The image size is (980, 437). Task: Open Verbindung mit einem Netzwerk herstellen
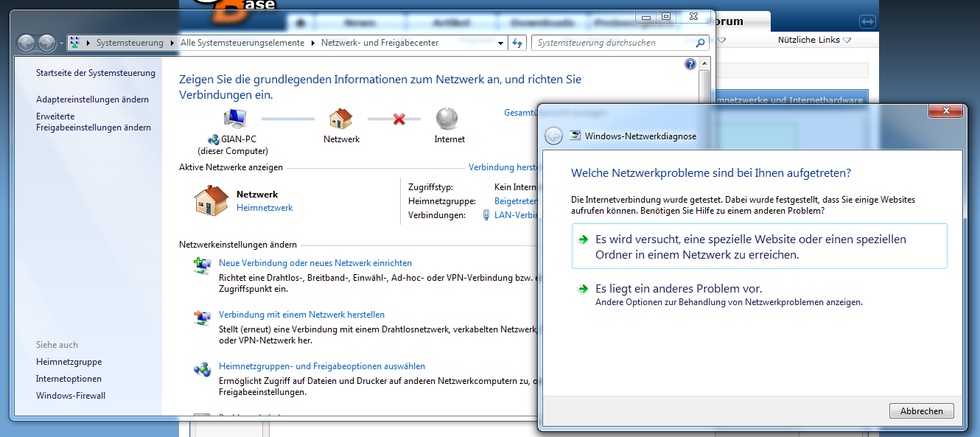301,315
